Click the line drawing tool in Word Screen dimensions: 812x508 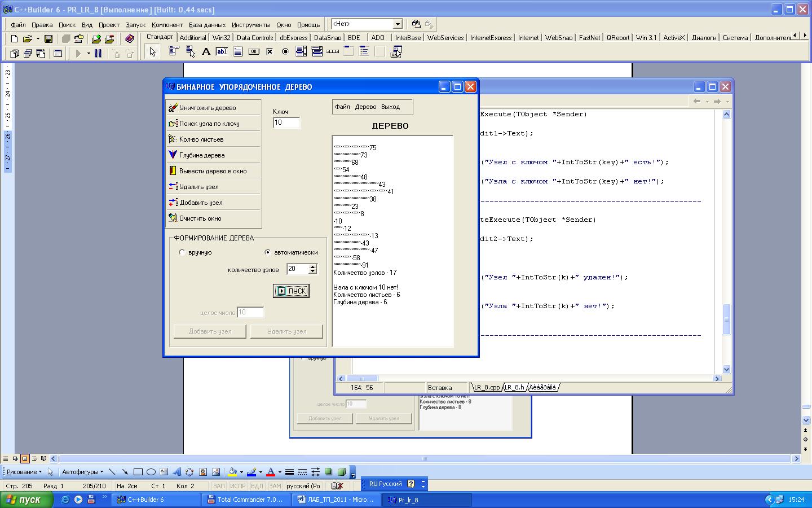point(112,472)
